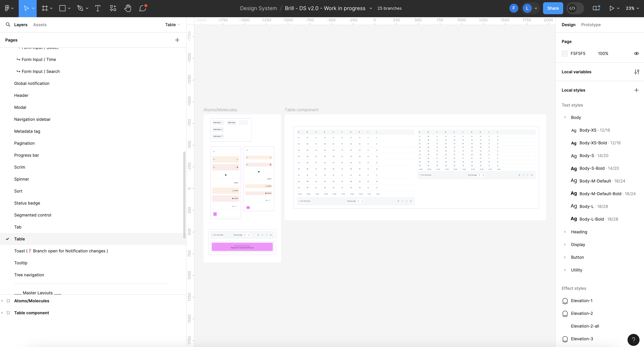Switch to the Assets tab
The height and width of the screenshot is (347, 644).
[40, 24]
